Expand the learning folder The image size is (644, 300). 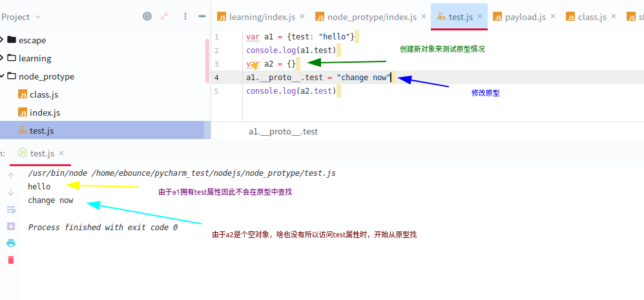(2, 58)
